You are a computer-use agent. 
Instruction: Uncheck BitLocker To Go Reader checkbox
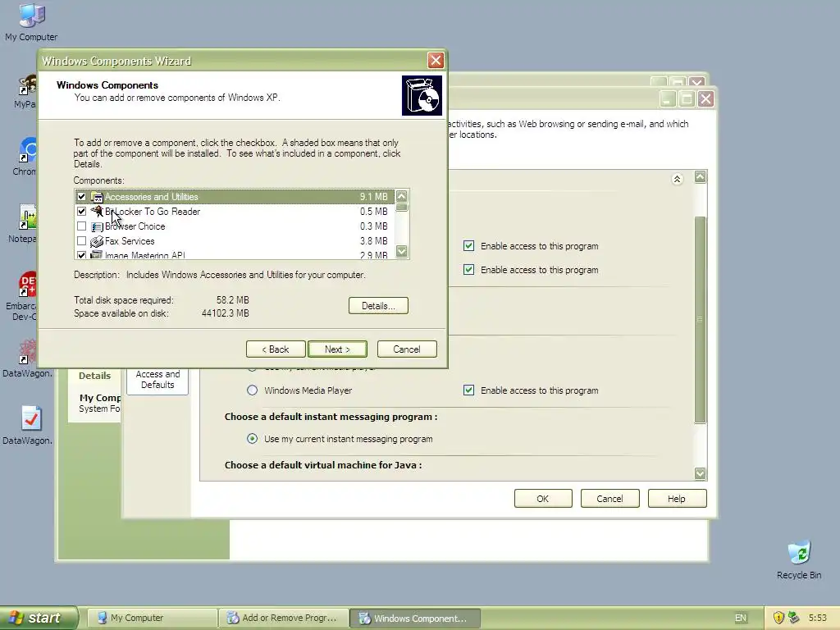(x=81, y=212)
